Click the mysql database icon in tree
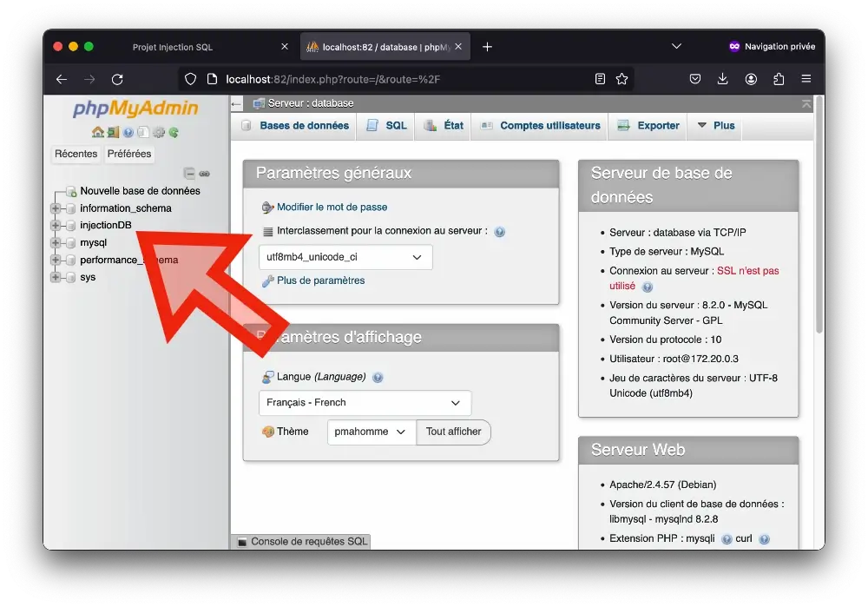This screenshot has height=607, width=868. pyautogui.click(x=71, y=242)
